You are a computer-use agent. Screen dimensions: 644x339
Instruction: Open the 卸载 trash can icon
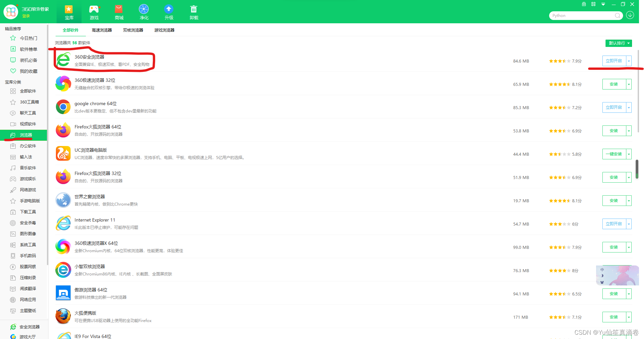[194, 9]
